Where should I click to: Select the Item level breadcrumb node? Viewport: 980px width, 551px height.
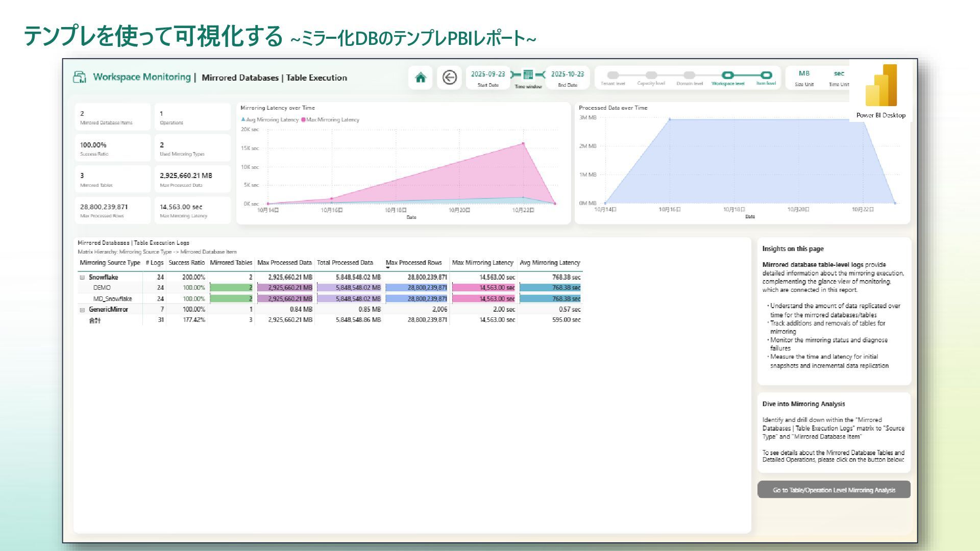(x=766, y=75)
